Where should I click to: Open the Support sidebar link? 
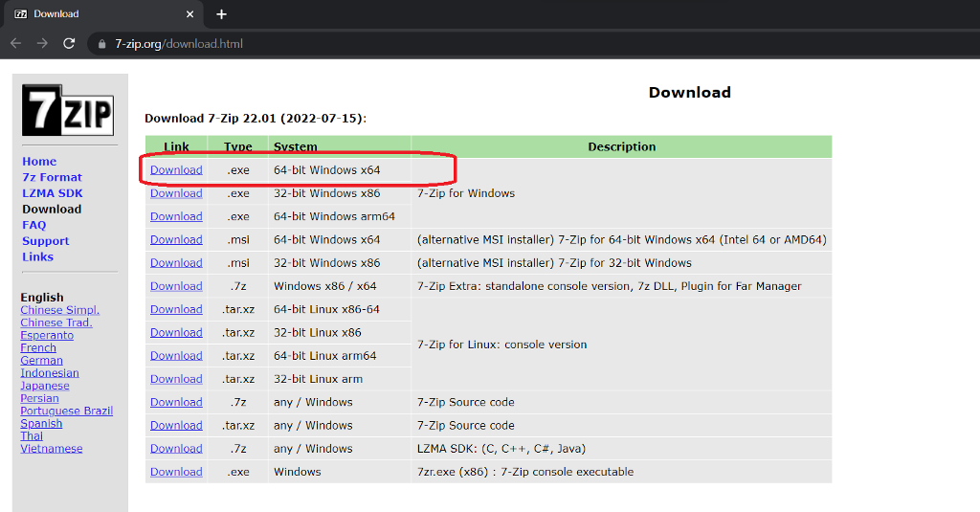pos(46,240)
